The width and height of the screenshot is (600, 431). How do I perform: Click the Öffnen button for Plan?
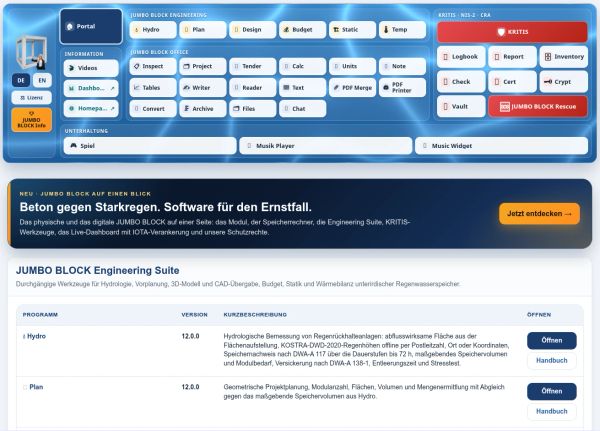(x=552, y=392)
